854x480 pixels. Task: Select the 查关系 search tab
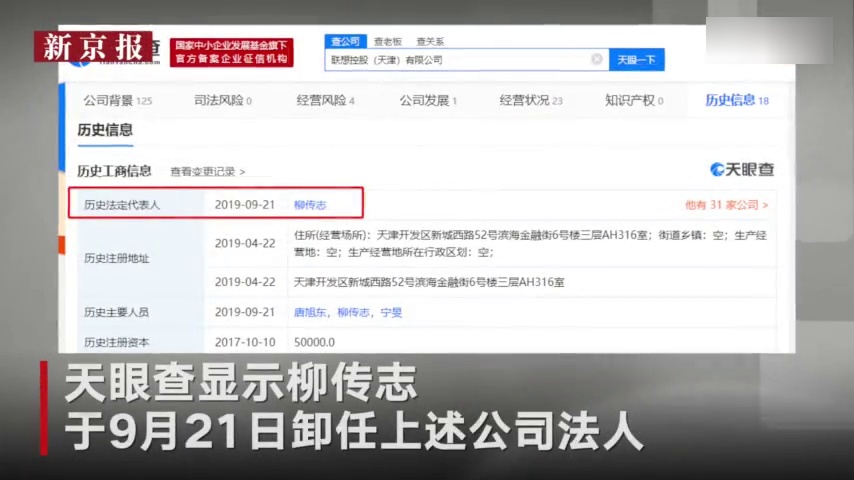pyautogui.click(x=430, y=41)
